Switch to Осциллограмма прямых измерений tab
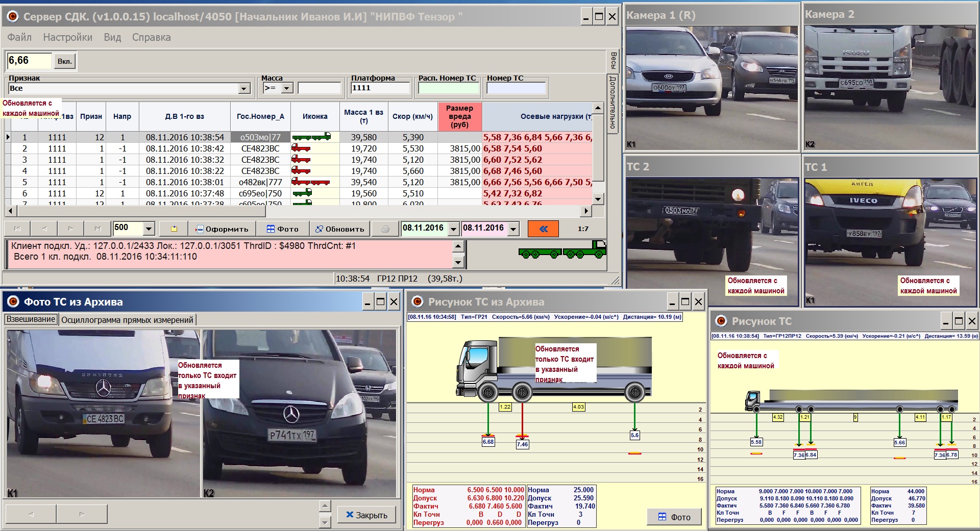Screen dimensions: 980x531 [127, 320]
